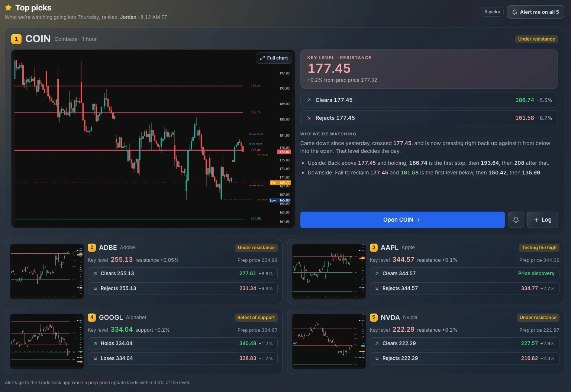Click the 177.02 current price tag on chart
The image size is (571, 392).
pos(284,152)
